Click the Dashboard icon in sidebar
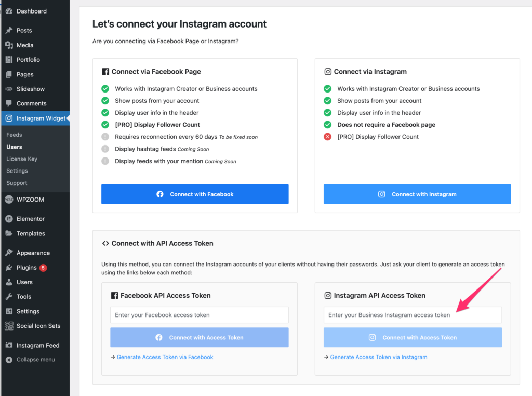 [9, 11]
